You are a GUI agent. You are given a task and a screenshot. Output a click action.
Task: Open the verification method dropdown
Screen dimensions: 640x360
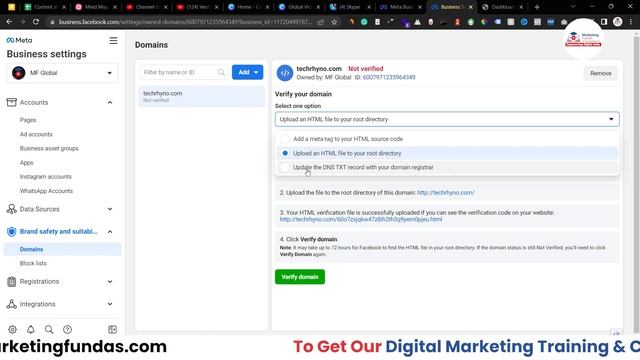pos(447,119)
